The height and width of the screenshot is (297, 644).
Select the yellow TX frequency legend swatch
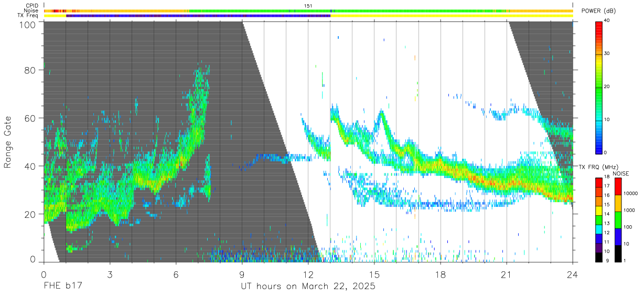[598, 211]
